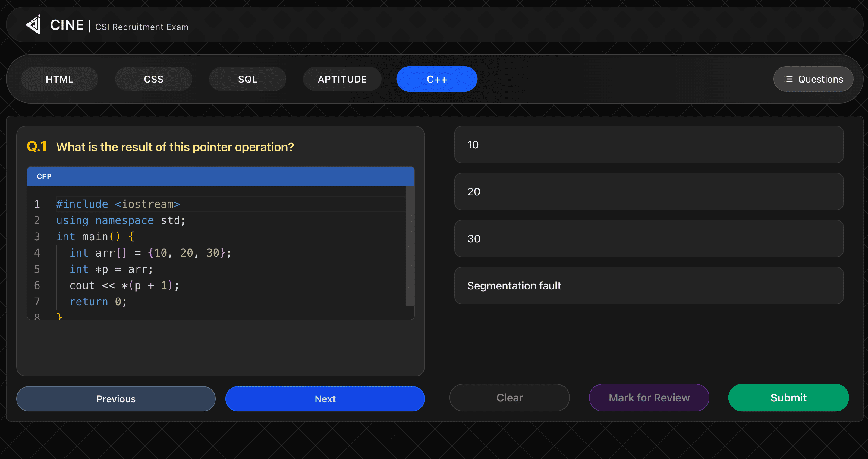The image size is (868, 459).
Task: Click inside code line 6 cout statement
Action: tap(124, 286)
